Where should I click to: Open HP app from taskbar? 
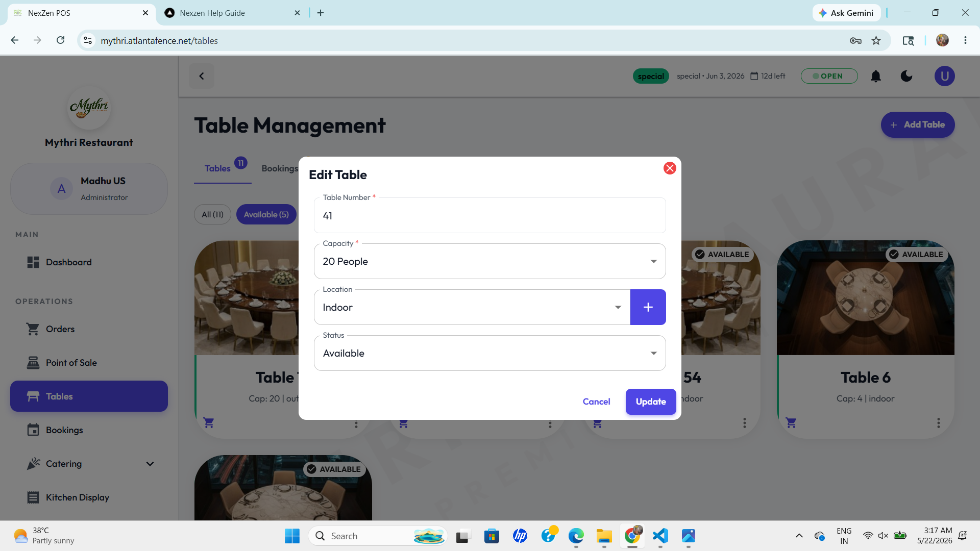pyautogui.click(x=520, y=536)
